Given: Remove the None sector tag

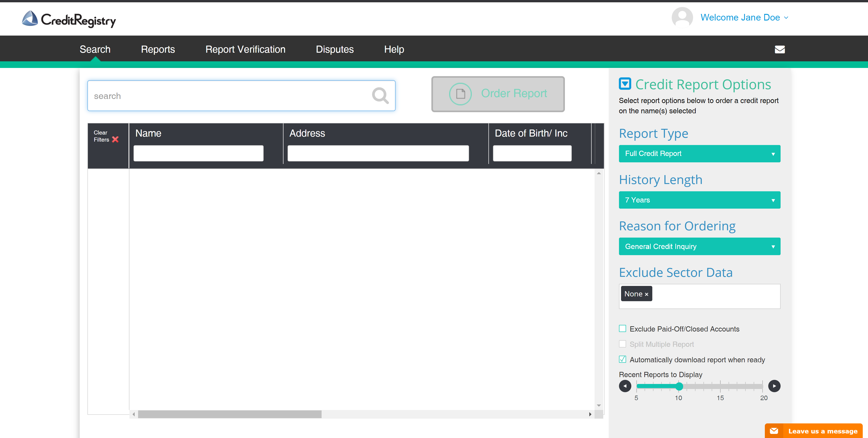Looking at the screenshot, I should (x=646, y=294).
